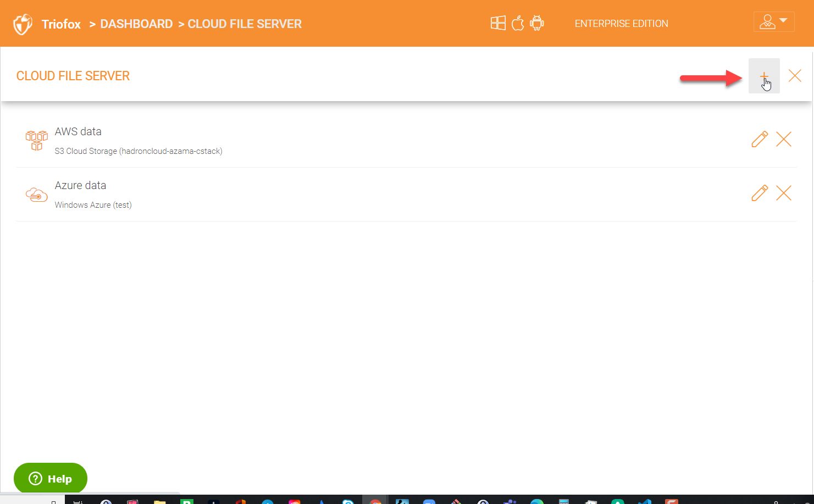
Task: Click the Triofox brand name
Action: [61, 24]
